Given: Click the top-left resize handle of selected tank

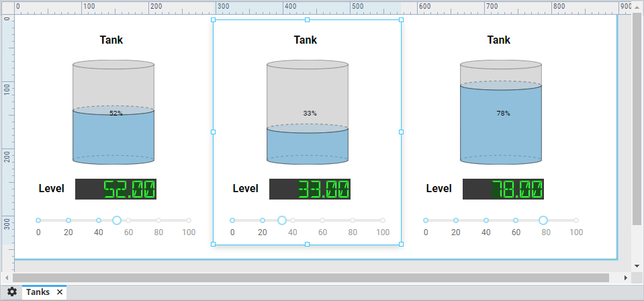Looking at the screenshot, I should click(x=213, y=19).
